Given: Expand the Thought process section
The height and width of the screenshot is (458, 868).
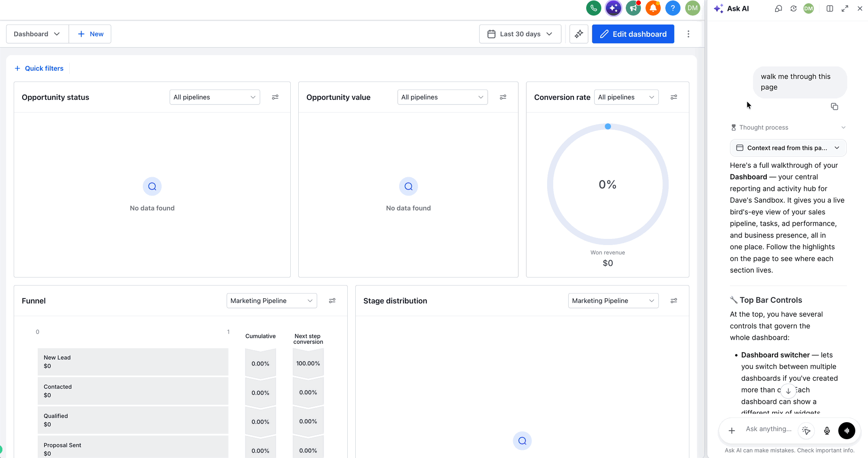Looking at the screenshot, I should (788, 127).
